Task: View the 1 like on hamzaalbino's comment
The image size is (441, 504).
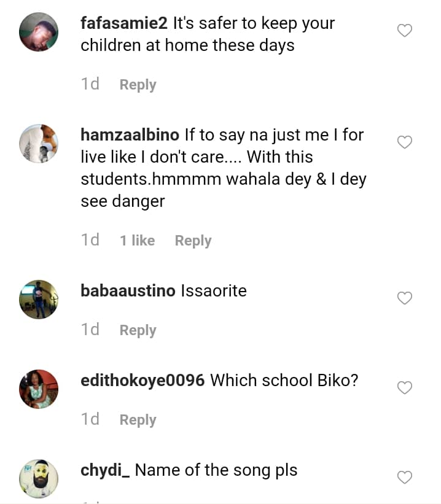Action: [137, 241]
